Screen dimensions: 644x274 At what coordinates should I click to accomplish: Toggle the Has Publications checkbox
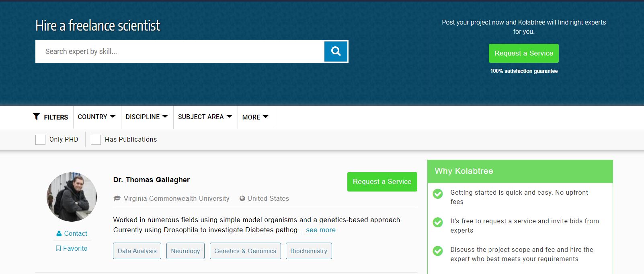[x=96, y=140]
